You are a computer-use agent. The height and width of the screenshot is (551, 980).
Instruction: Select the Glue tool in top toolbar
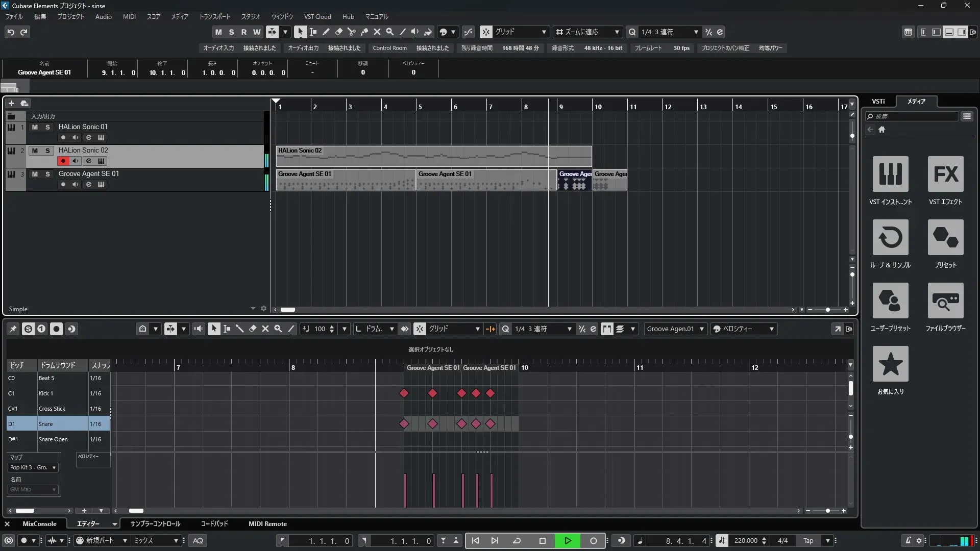pyautogui.click(x=364, y=32)
